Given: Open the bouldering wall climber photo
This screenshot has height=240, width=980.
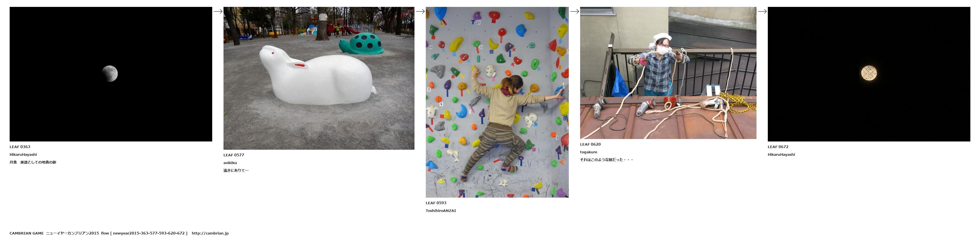Looking at the screenshot, I should (x=497, y=102).
